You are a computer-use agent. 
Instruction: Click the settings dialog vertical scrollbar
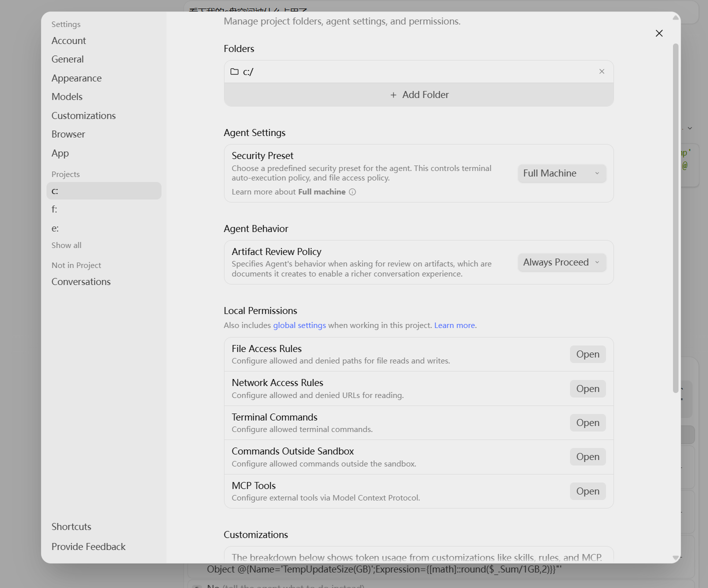676,218
